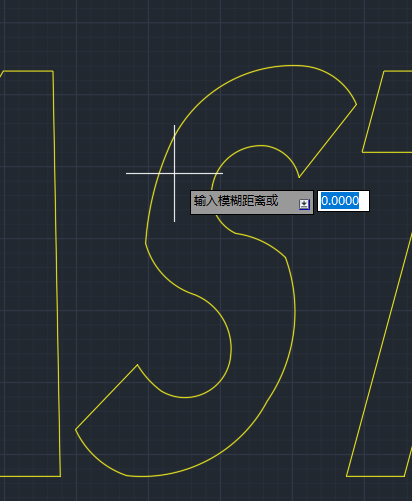The image size is (412, 501).
Task: Pick the crosshair cursor intersection point
Action: pos(174,173)
